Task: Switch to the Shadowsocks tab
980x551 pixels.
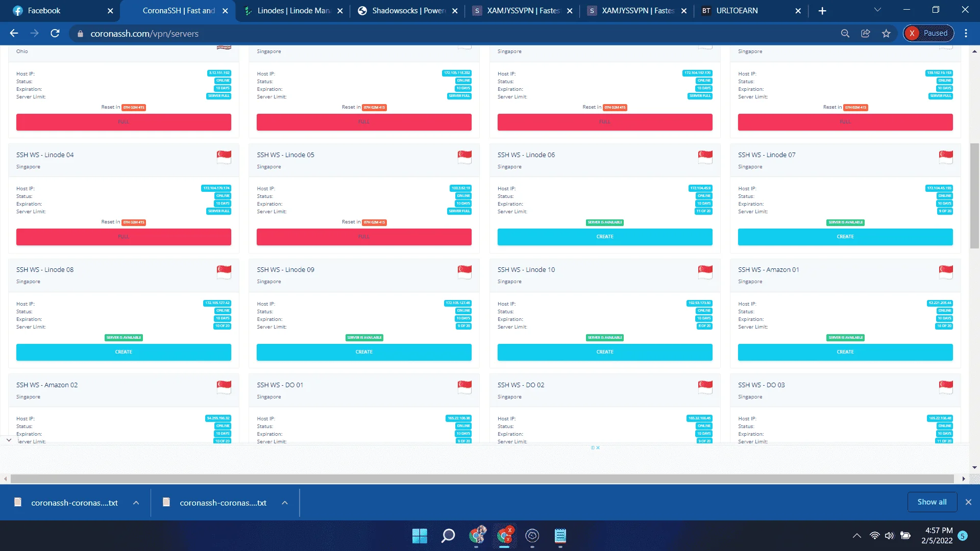Action: click(408, 11)
